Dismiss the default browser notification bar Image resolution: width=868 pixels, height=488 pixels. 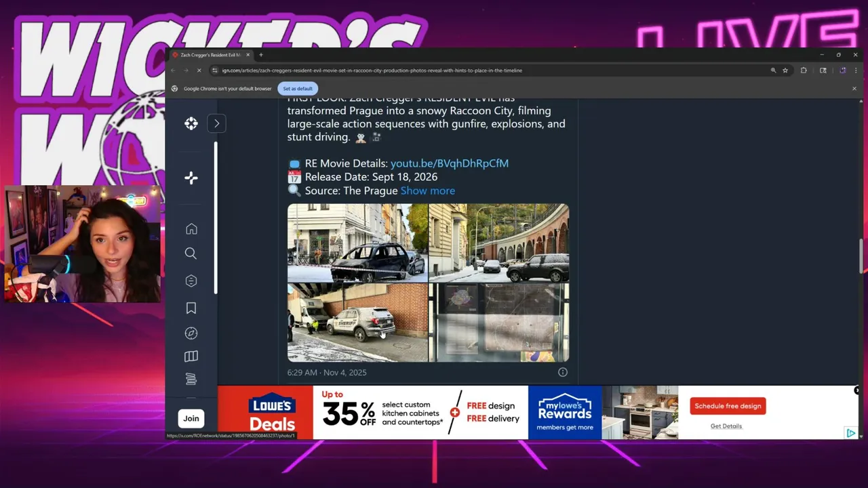[854, 89]
